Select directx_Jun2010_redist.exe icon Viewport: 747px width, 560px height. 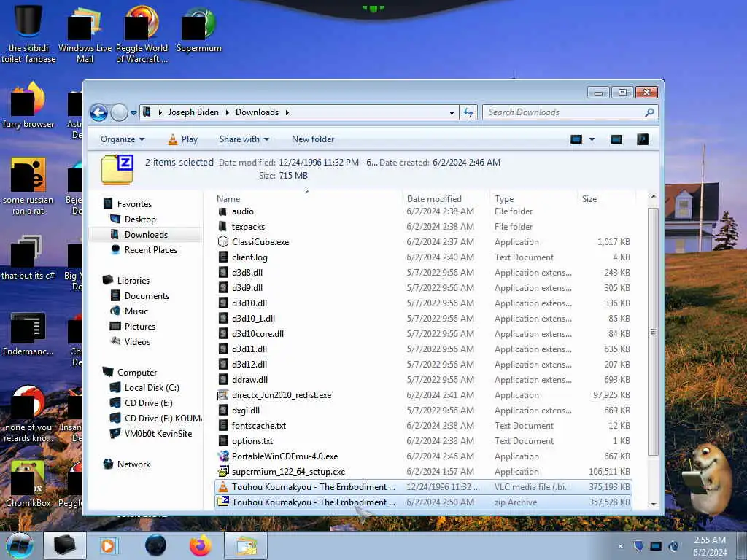(x=223, y=394)
